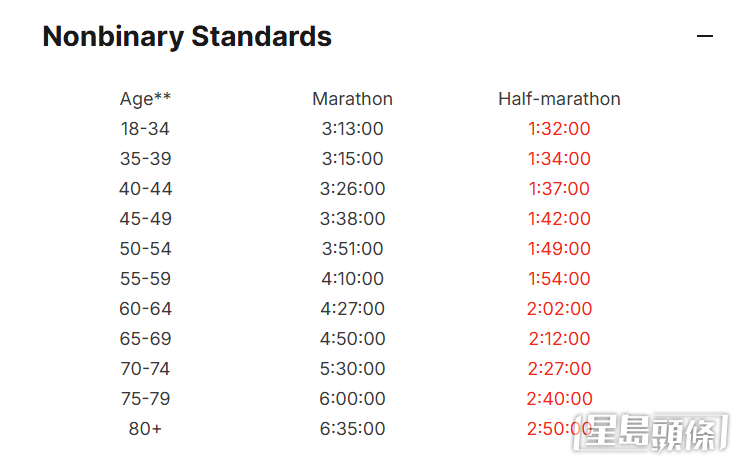Select the Half-marathon column header
743x473 pixels.
pyautogui.click(x=559, y=99)
